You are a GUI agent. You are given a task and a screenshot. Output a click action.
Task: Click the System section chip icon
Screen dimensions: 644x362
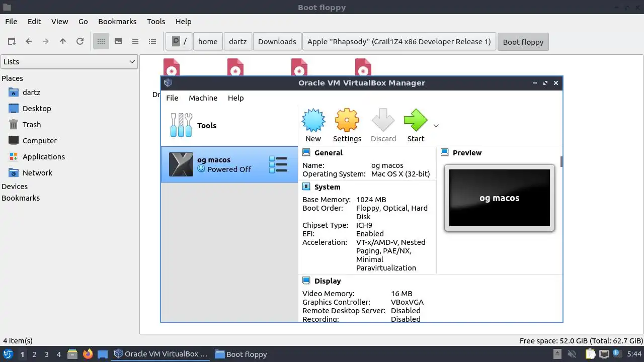pos(306,187)
